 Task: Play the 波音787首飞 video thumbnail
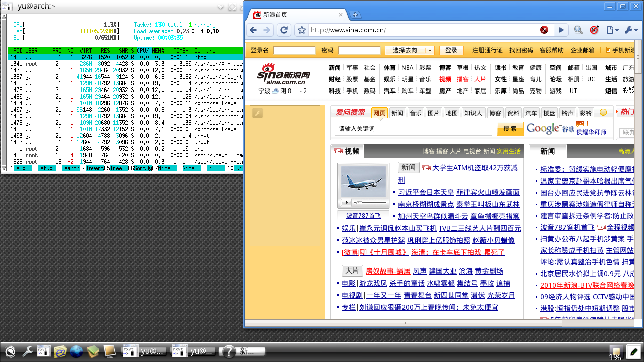[x=363, y=181]
